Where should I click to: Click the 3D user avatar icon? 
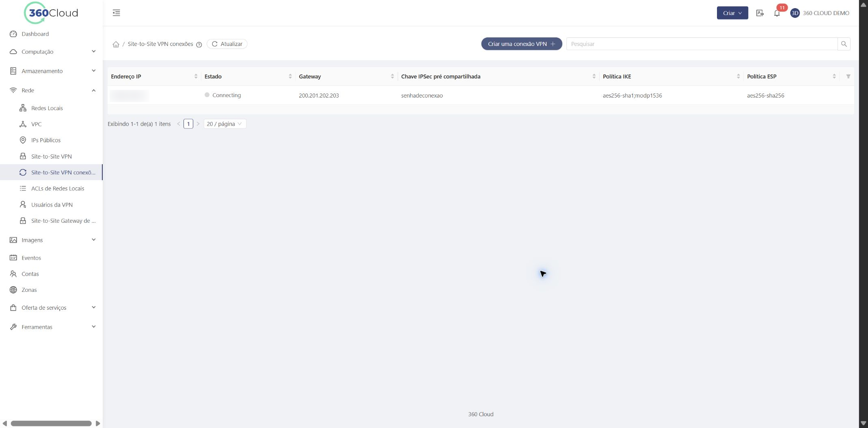coord(795,13)
